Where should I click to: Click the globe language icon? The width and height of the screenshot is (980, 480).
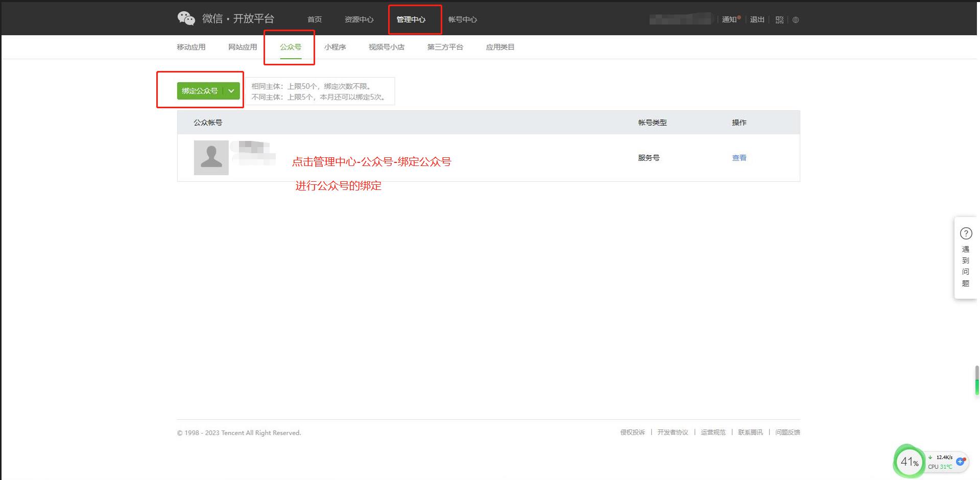pos(795,20)
